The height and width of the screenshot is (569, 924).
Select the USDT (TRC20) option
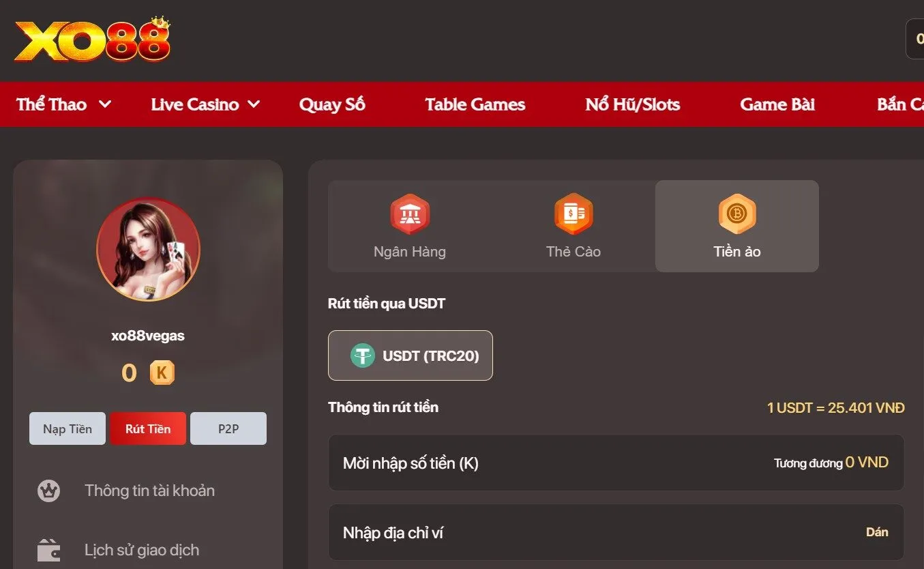click(411, 355)
